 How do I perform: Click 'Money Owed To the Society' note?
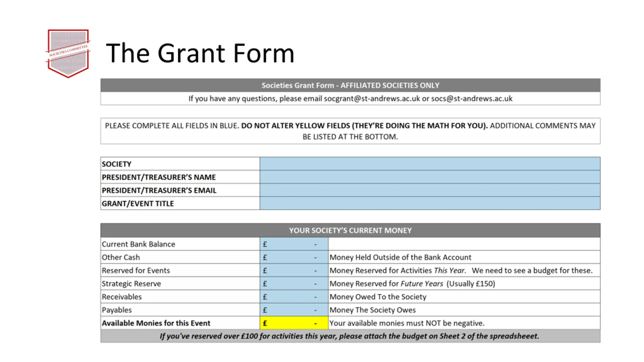coord(378,297)
